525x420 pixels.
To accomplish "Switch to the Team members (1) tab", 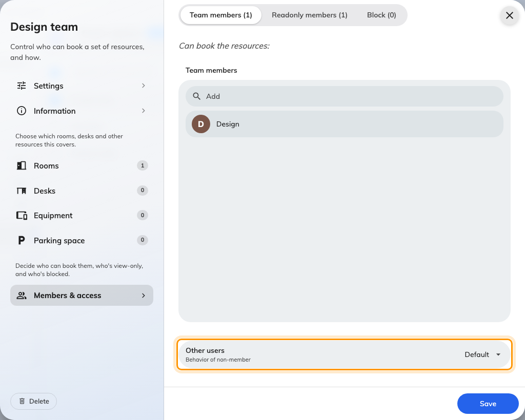I will click(x=220, y=15).
